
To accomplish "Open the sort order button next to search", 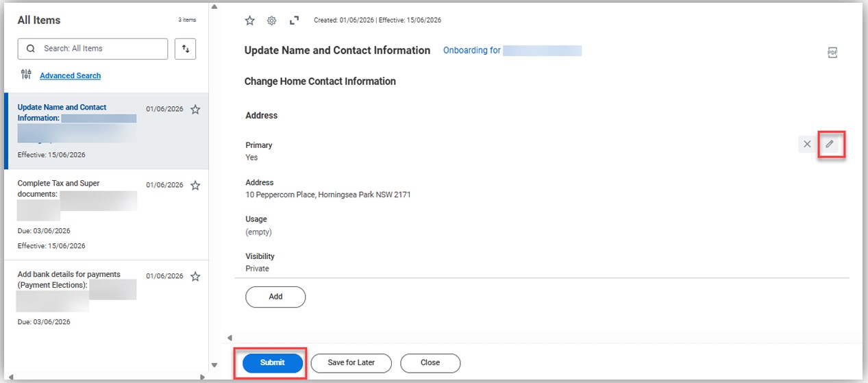I will pos(185,49).
